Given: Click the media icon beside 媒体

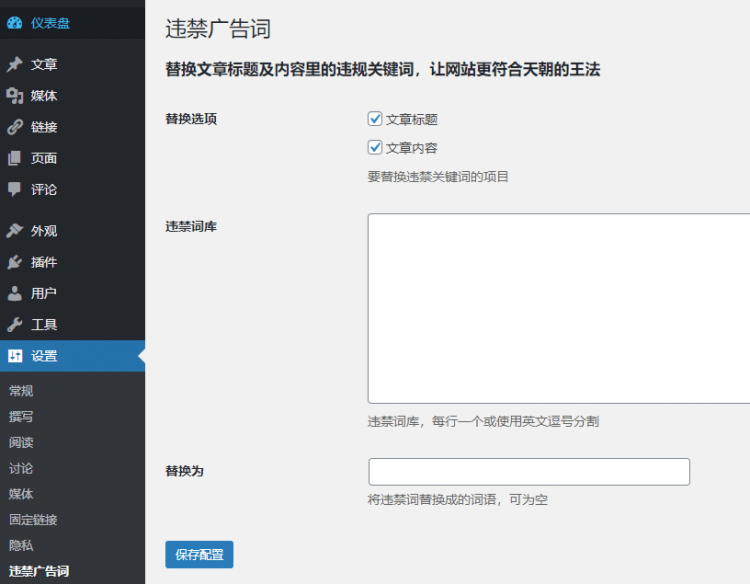Looking at the screenshot, I should point(15,96).
